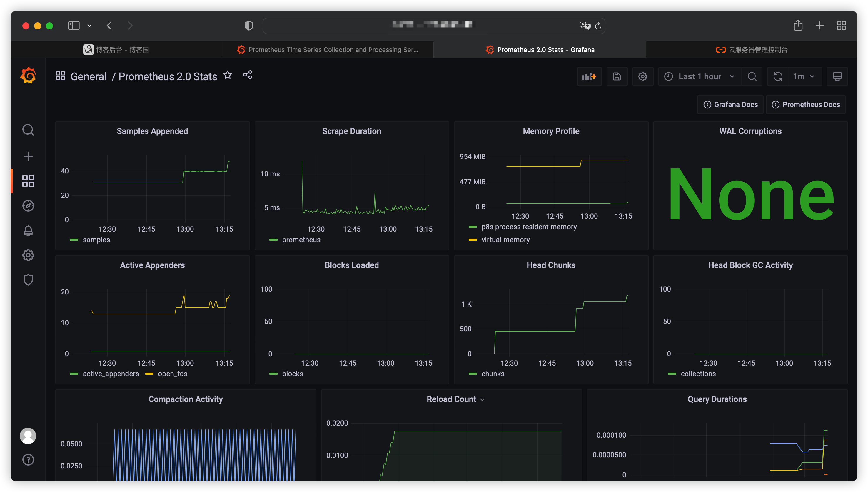868x492 pixels.
Task: Click the privacy shield icon in Safari
Action: [249, 26]
